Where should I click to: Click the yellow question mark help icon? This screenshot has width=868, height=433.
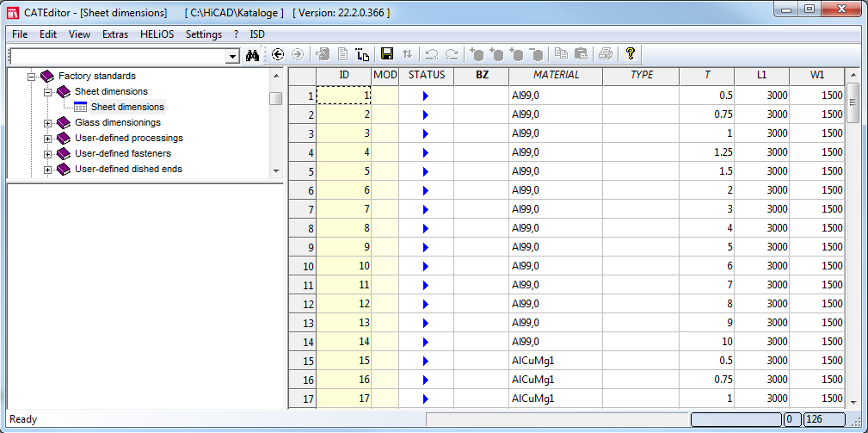coord(630,54)
